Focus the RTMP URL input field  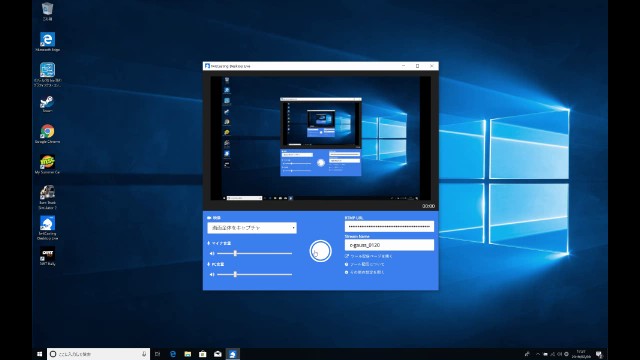[389, 226]
